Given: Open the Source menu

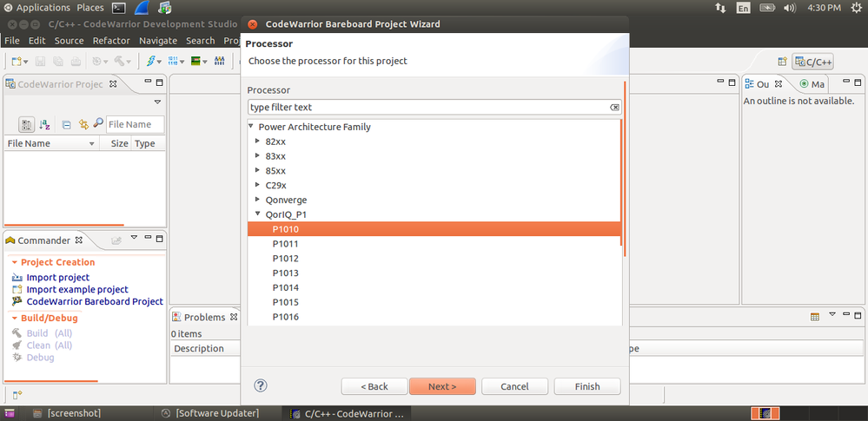Looking at the screenshot, I should [70, 41].
